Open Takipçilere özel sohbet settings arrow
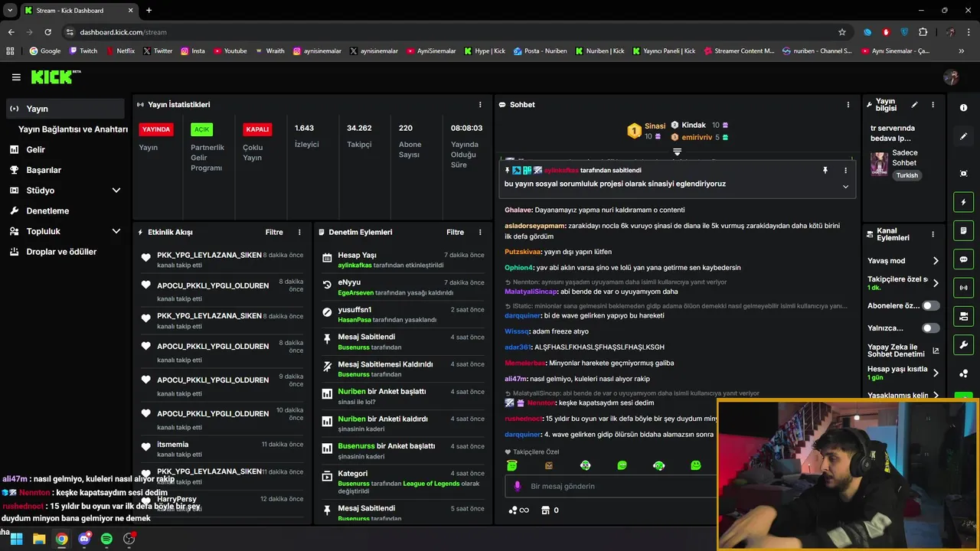 936,283
